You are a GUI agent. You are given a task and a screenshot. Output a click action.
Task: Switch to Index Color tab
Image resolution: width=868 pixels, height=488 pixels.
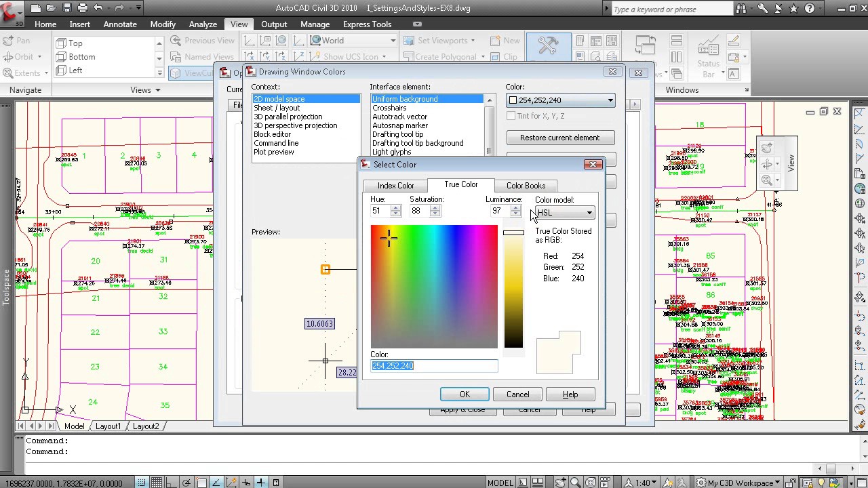pyautogui.click(x=395, y=186)
